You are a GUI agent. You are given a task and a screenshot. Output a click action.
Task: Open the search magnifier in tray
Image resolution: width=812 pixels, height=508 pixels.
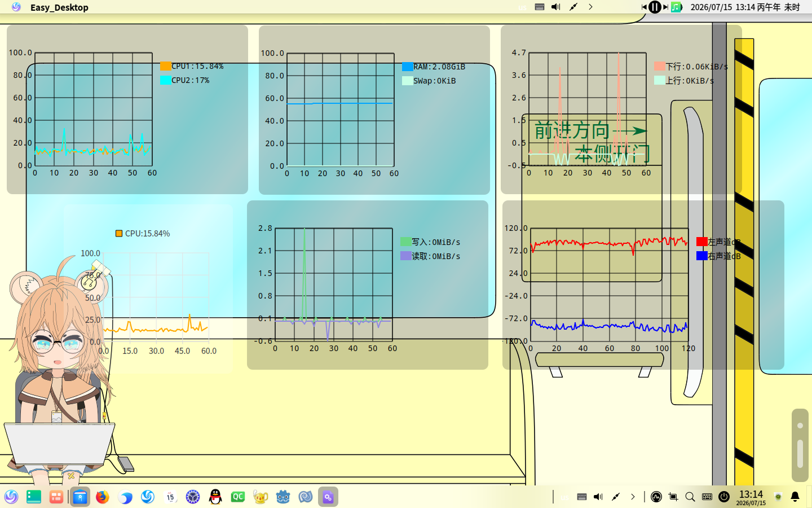690,497
